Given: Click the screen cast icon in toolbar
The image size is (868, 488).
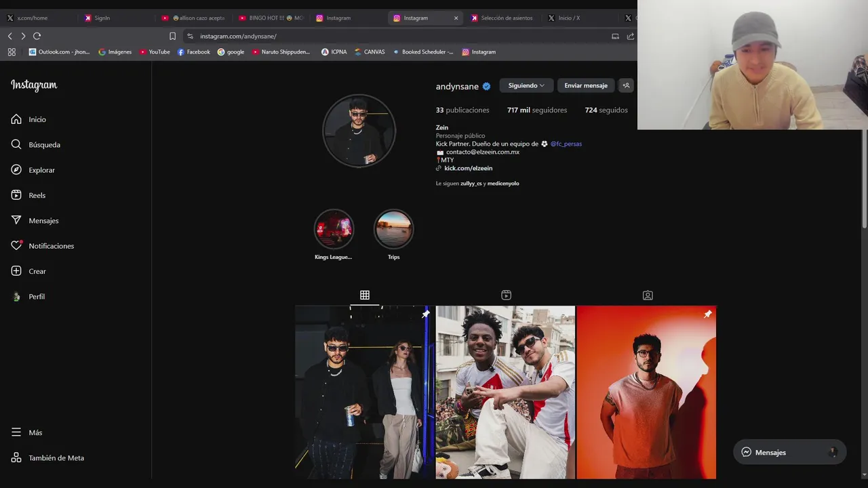Looking at the screenshot, I should pos(615,36).
